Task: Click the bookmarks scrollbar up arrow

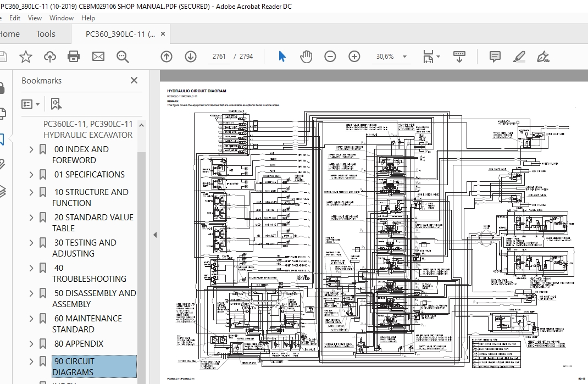Action: pyautogui.click(x=141, y=125)
